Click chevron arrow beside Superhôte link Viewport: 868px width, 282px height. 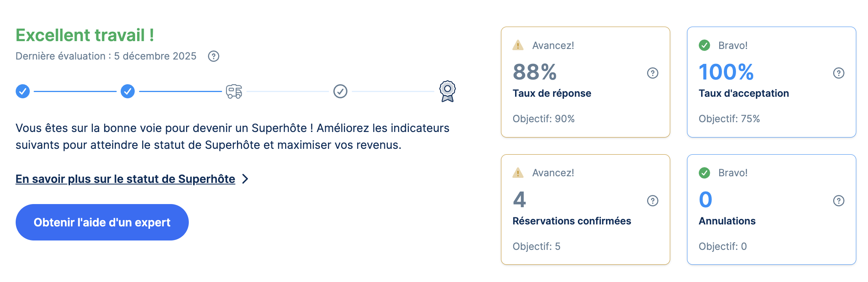point(246,179)
